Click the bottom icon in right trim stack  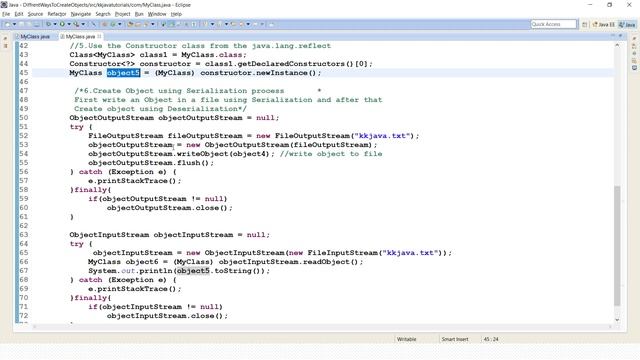[634, 68]
